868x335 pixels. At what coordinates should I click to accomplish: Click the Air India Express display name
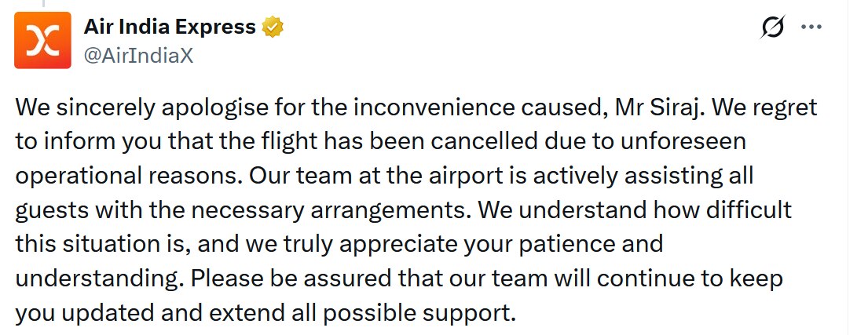click(x=170, y=27)
